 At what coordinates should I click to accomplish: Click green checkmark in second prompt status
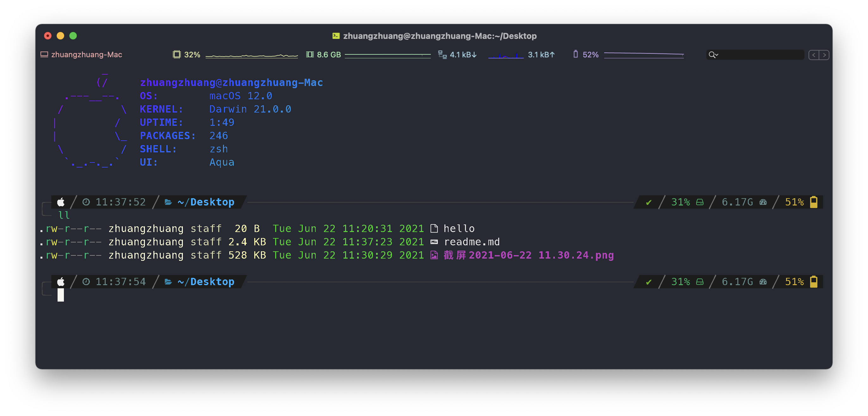(649, 282)
